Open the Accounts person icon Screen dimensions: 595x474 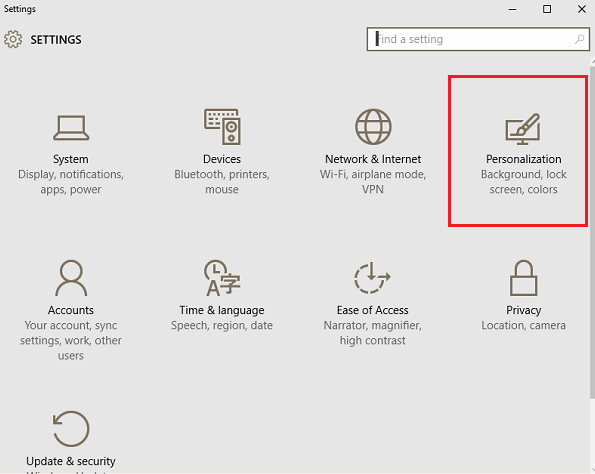(71, 278)
